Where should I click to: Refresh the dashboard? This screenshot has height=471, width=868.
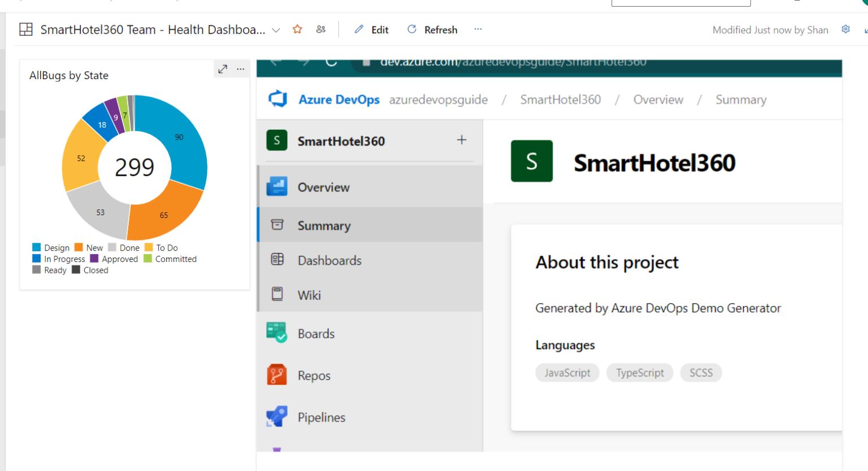pos(432,30)
